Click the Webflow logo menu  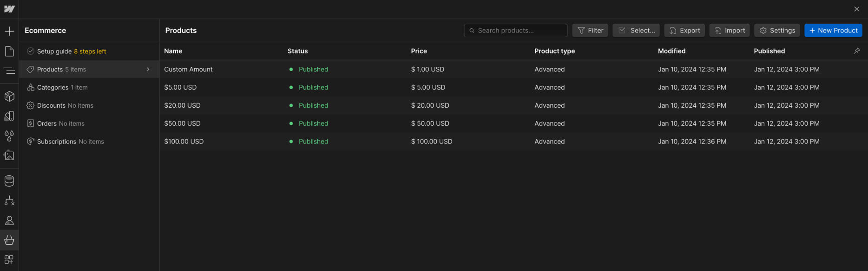click(9, 9)
